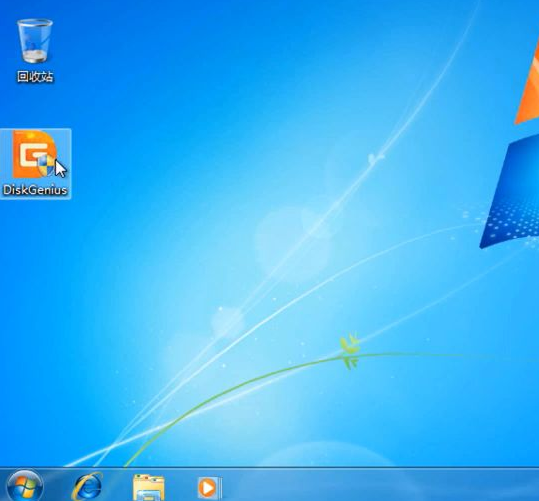Launch Windows Media Player from taskbar
Image resolution: width=539 pixels, height=501 pixels.
(x=209, y=487)
